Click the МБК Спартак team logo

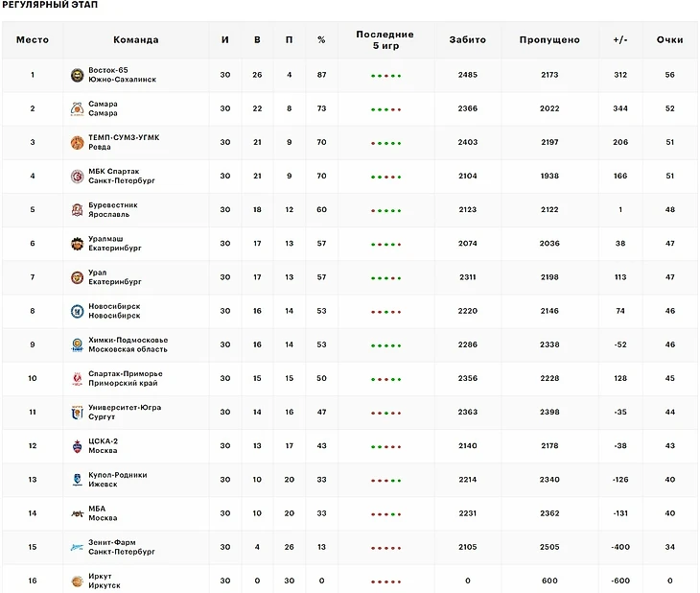point(77,176)
